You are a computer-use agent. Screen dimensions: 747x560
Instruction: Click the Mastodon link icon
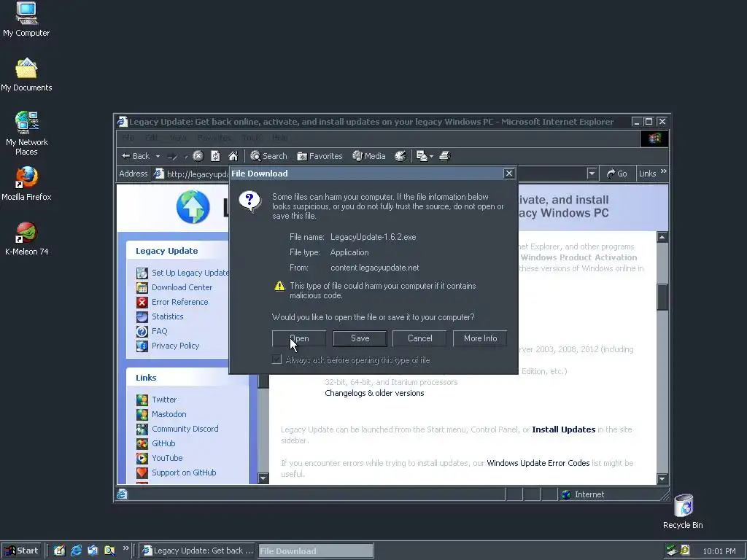142,414
